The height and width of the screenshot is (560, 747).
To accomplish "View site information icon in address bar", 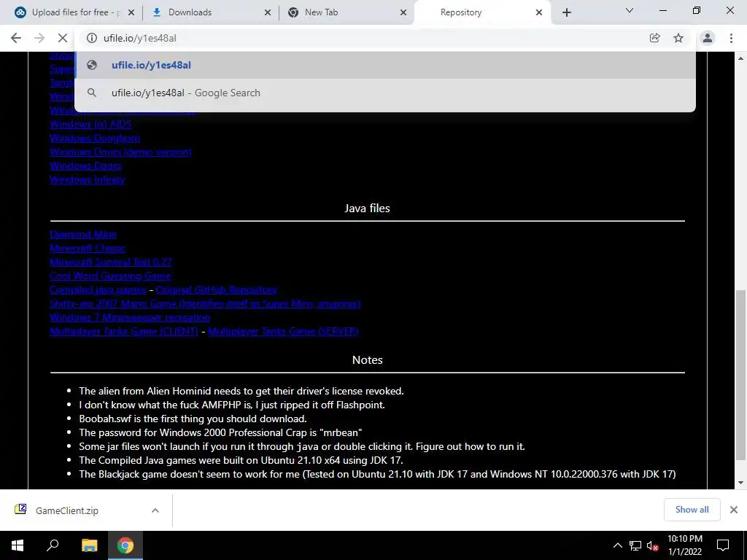I will [x=91, y=38].
